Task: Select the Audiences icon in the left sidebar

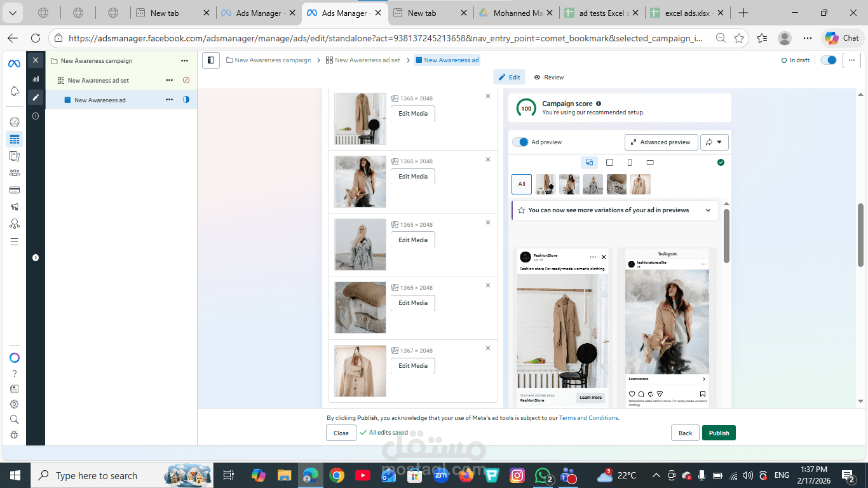Action: 14,172
